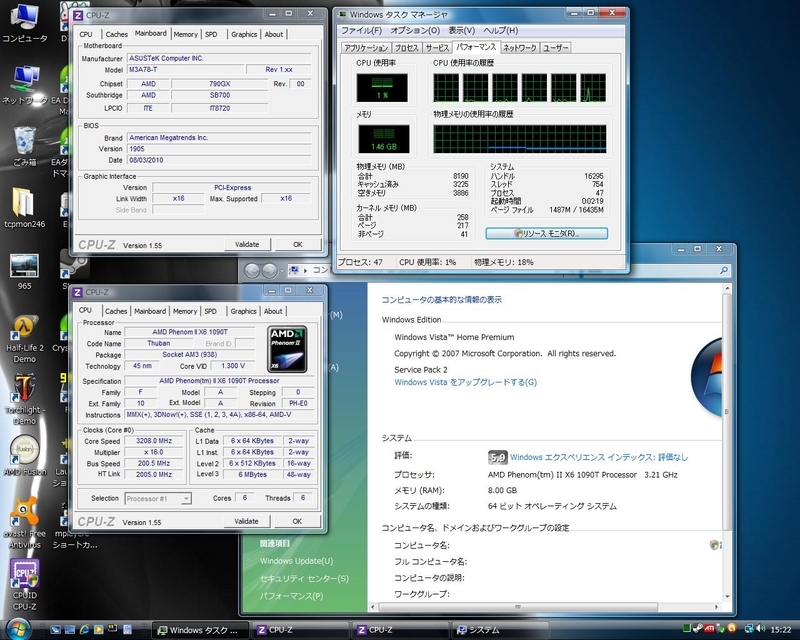800x640 pixels.
Task: Select the Half-Life 2 Demo shortcut
Action: [x=24, y=339]
